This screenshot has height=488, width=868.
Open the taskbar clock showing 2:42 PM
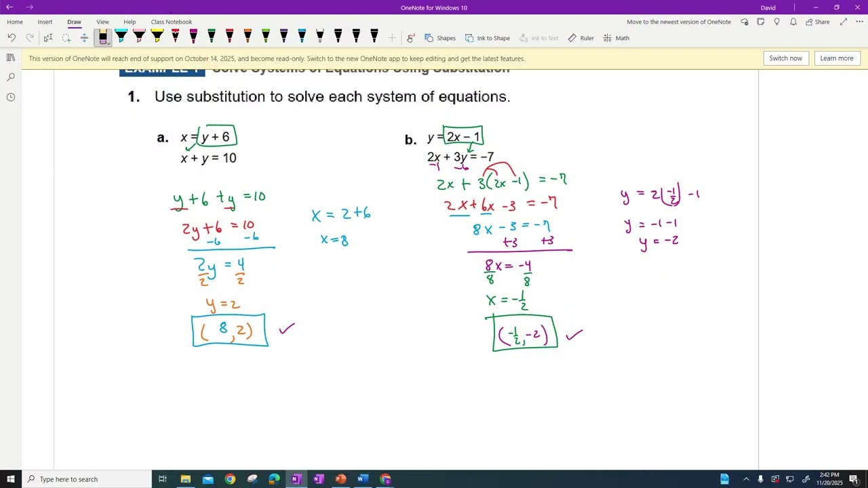click(829, 479)
